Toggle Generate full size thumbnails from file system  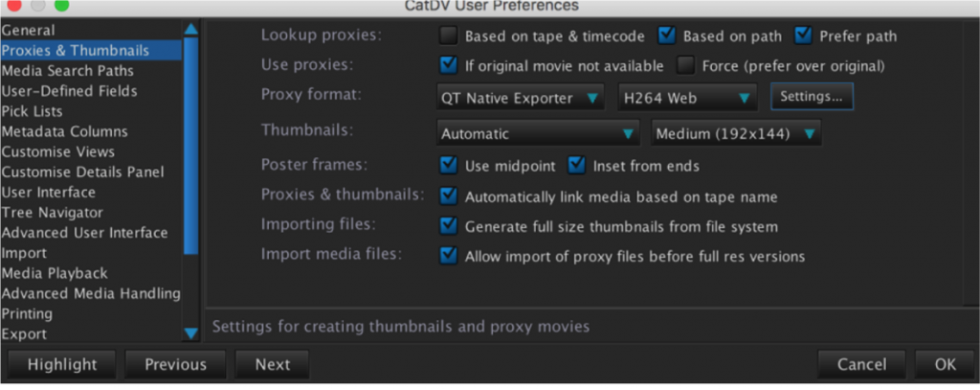pyautogui.click(x=449, y=226)
